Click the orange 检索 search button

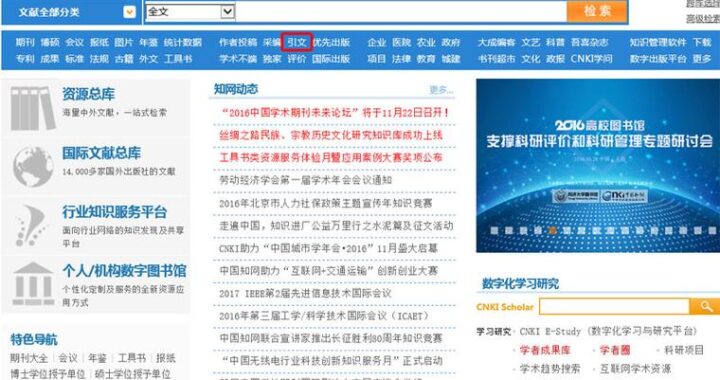tap(597, 11)
